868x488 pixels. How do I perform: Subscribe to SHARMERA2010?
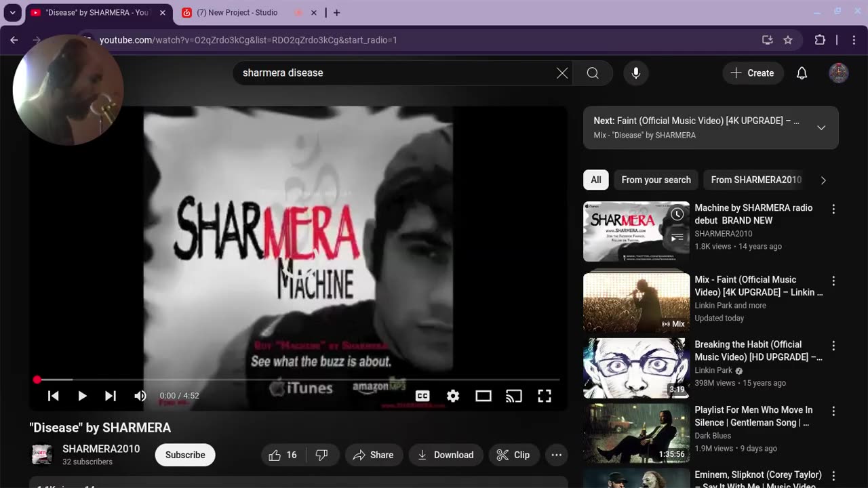coord(185,455)
